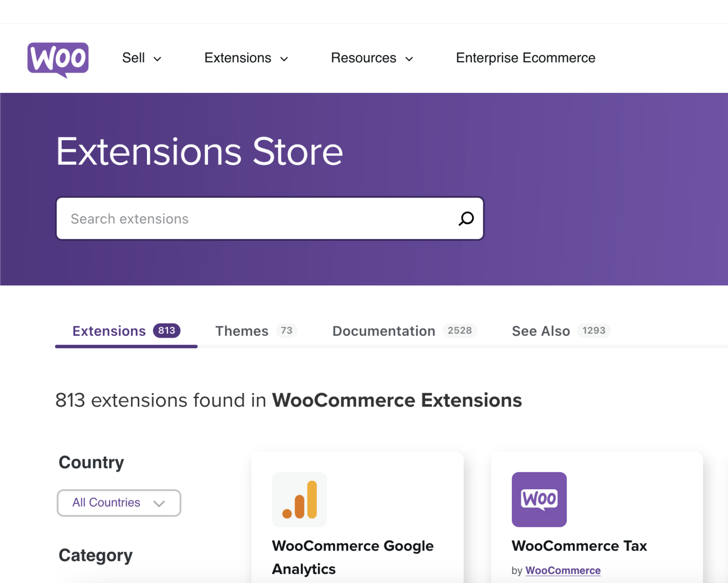728x583 pixels.
Task: Click the Category filter heading
Action: [96, 555]
